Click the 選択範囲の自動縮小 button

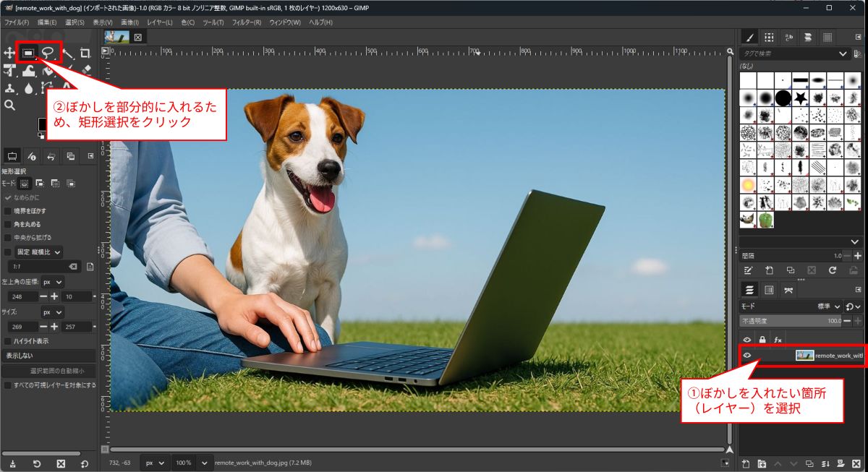tap(48, 371)
